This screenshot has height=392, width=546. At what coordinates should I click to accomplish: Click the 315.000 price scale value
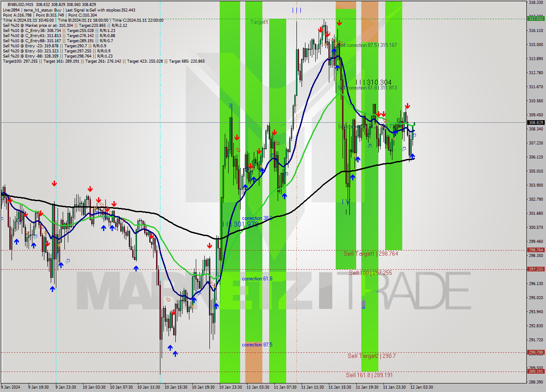coord(535,45)
